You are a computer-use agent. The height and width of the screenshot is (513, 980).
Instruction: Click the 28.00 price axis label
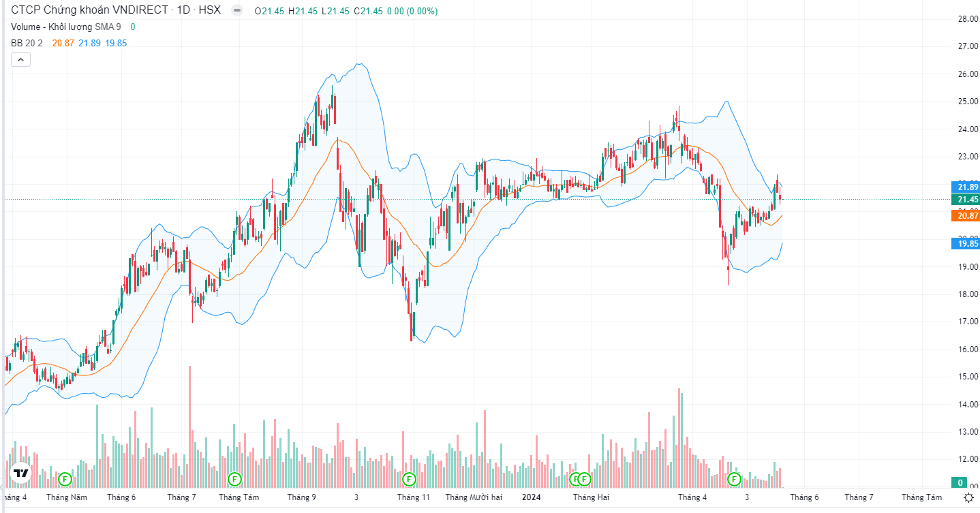(968, 19)
